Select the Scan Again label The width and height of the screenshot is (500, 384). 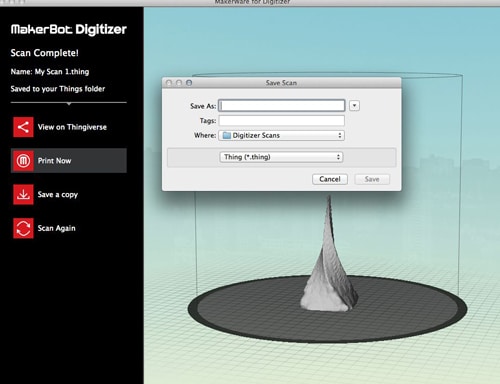coord(56,228)
